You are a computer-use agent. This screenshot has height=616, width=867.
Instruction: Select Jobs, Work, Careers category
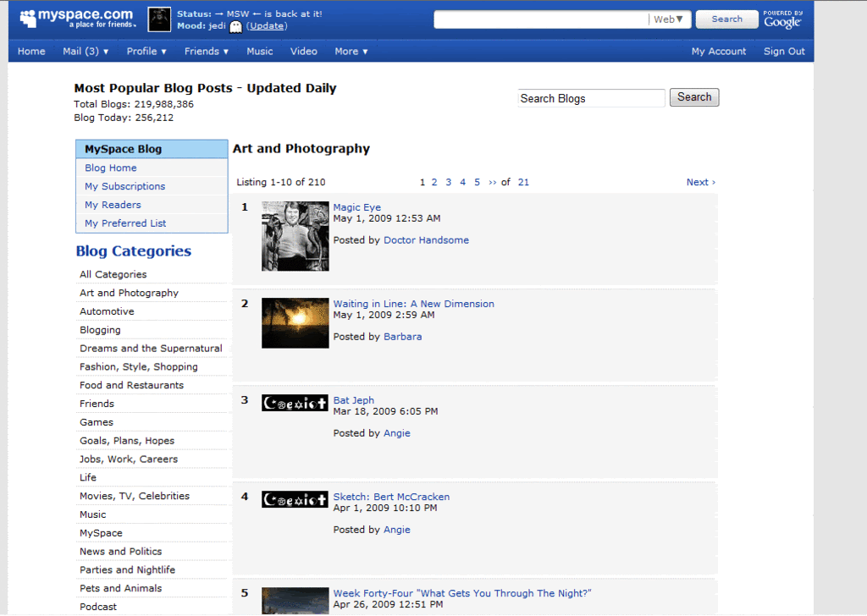pos(129,459)
